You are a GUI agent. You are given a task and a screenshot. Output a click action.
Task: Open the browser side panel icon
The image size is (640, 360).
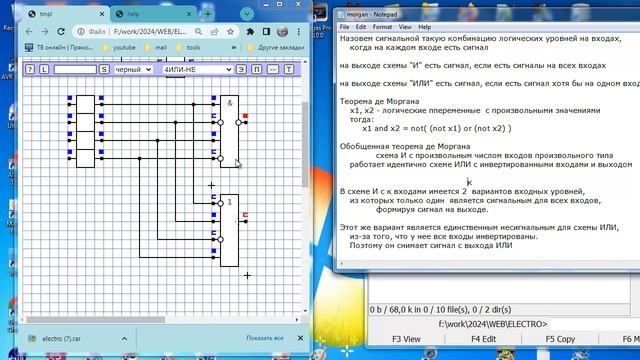(266, 31)
